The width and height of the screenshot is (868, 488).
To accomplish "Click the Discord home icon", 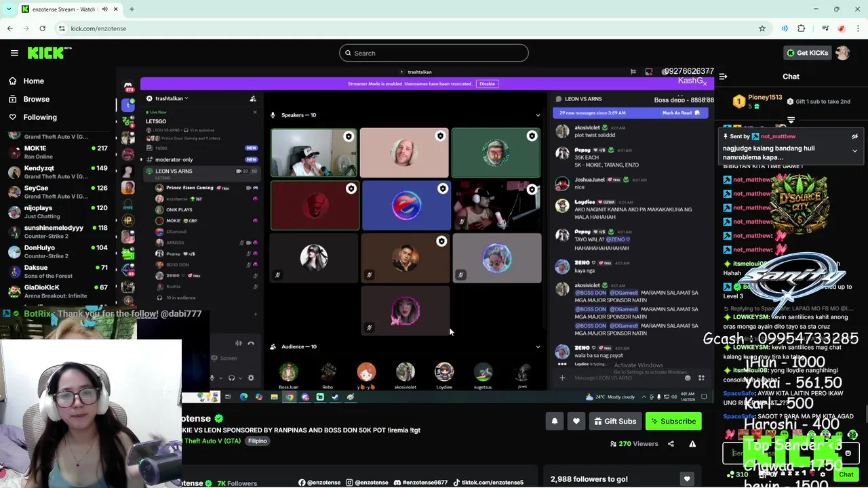I will 128,87.
